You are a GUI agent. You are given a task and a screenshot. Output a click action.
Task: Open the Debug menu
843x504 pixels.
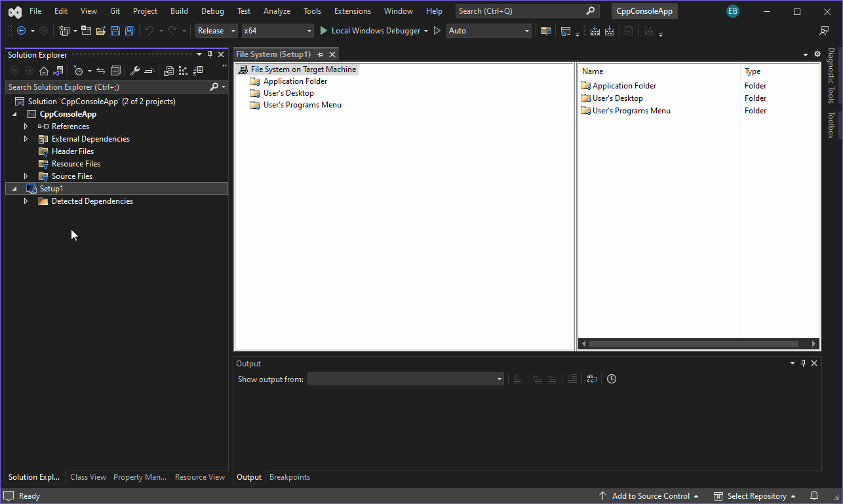[x=212, y=11]
